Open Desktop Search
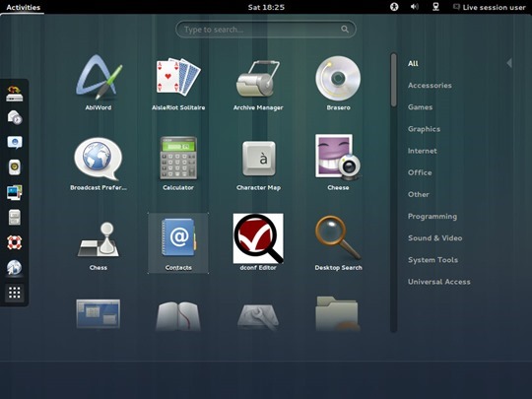 click(338, 243)
